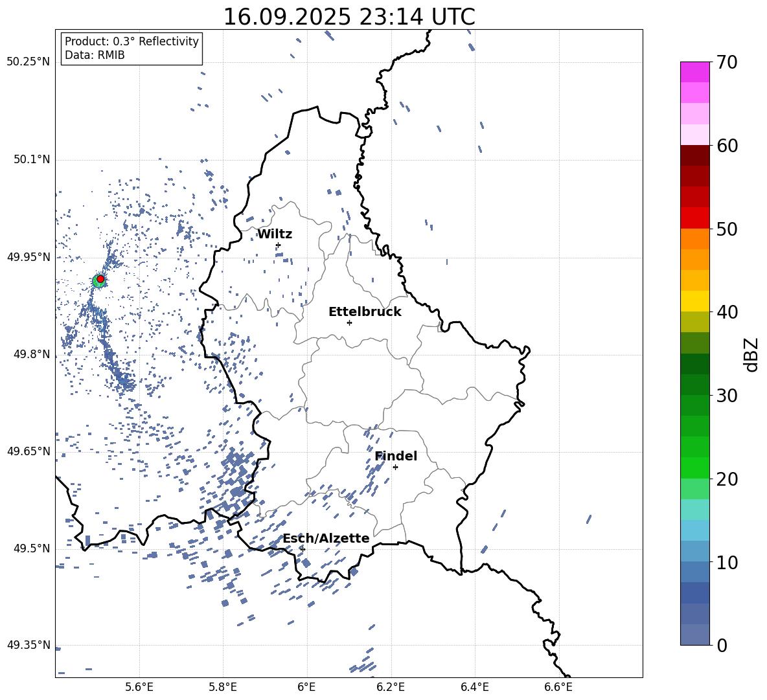Click the 70 value on colorbar
This screenshot has width=767, height=700.
[x=727, y=62]
